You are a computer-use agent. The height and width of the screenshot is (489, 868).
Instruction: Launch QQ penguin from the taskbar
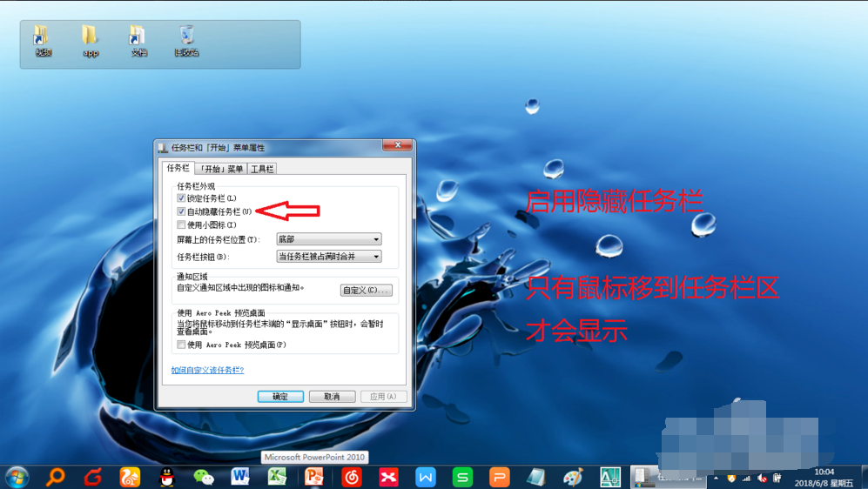coord(166,477)
